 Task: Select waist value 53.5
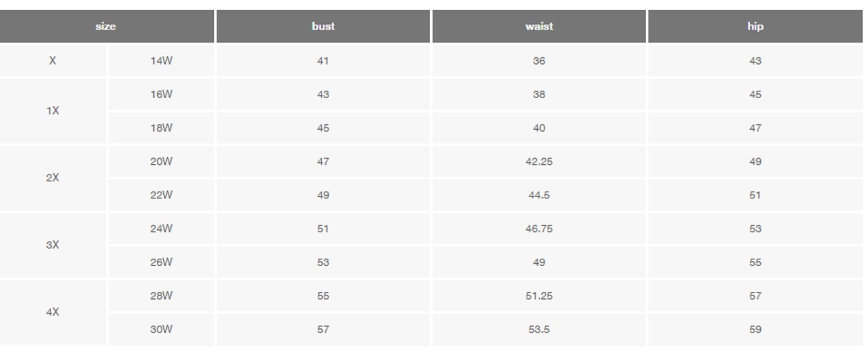point(539,329)
